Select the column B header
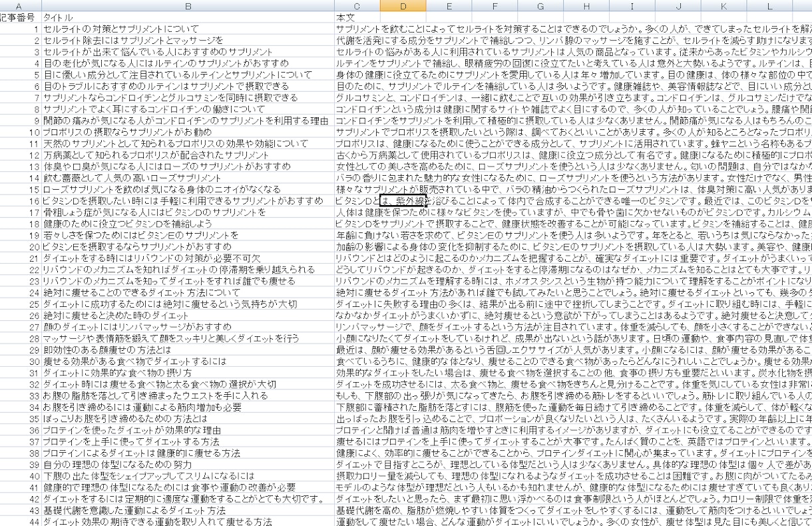 point(188,6)
